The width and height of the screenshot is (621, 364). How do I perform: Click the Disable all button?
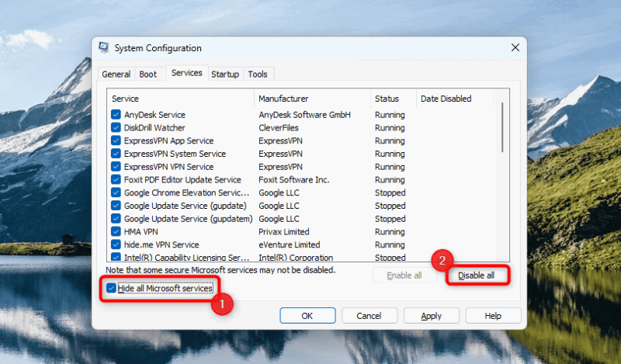click(x=476, y=276)
